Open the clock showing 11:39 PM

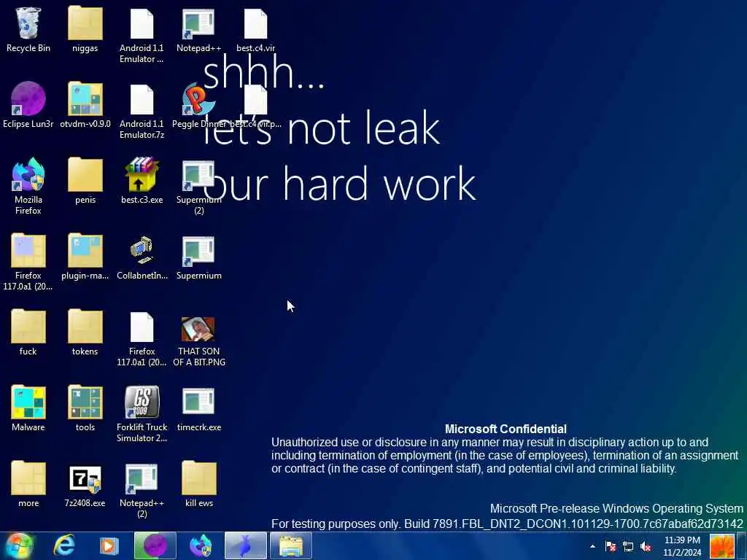[682, 546]
